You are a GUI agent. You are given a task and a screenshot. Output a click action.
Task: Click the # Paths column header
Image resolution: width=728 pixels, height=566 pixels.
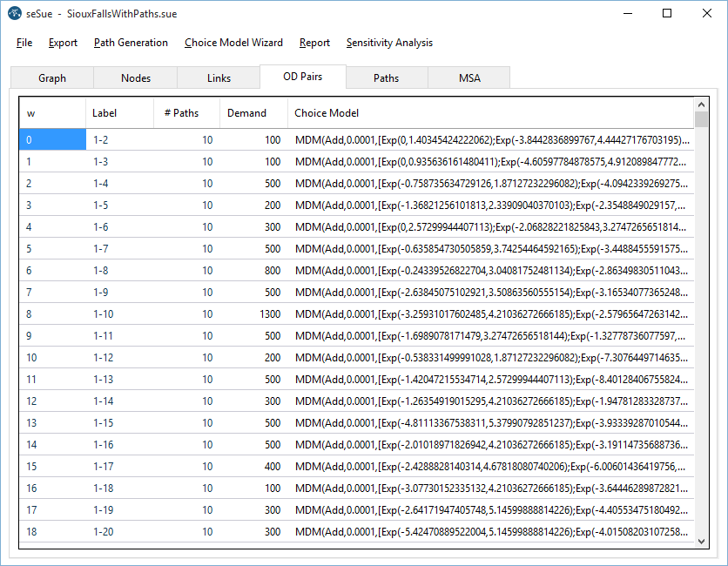coord(186,113)
